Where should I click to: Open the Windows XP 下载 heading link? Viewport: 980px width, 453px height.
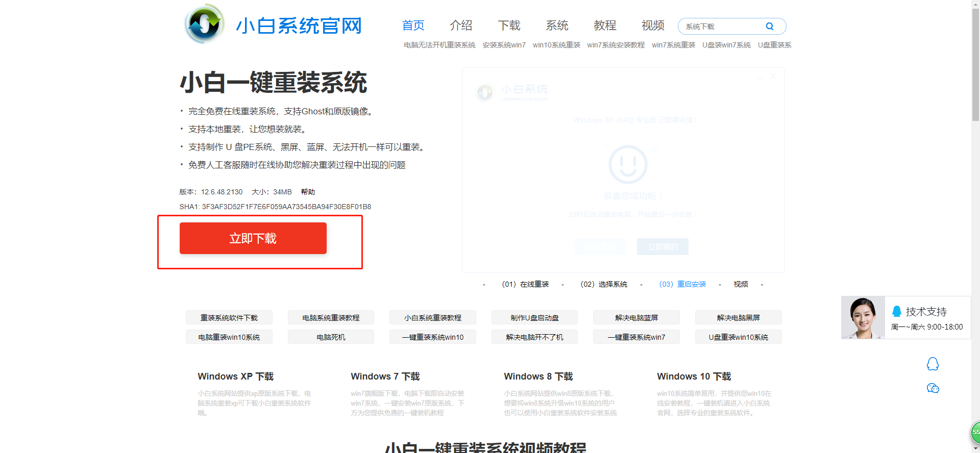236,376
